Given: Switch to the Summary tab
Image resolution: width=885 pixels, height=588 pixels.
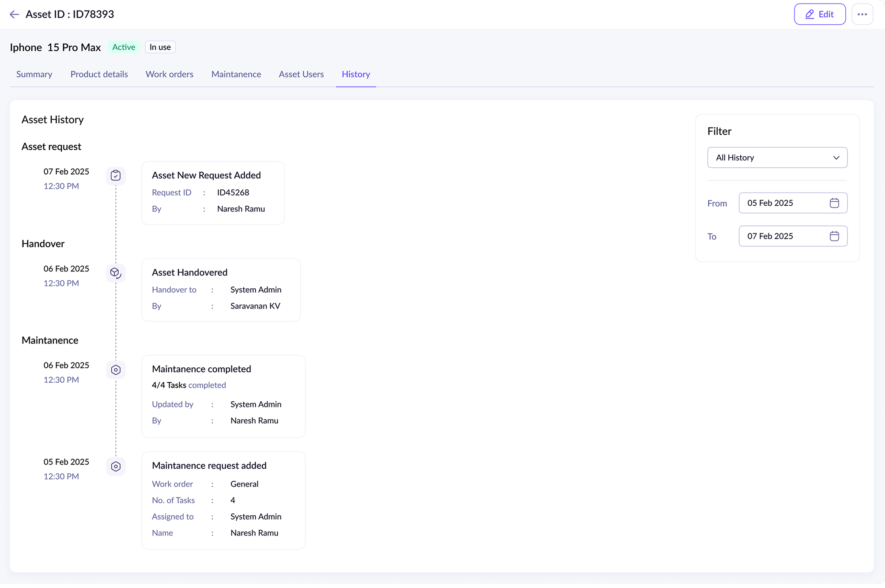Looking at the screenshot, I should coord(34,74).
